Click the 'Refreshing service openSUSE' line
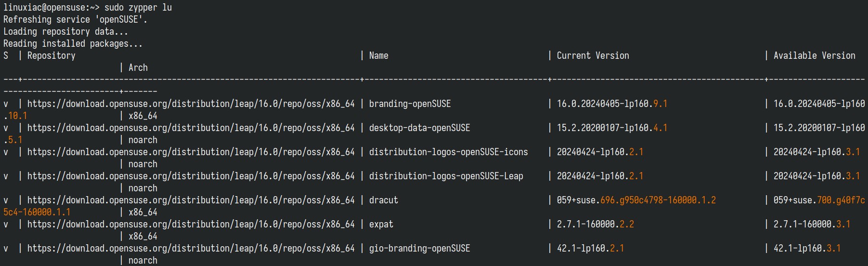The image size is (868, 266). click(75, 19)
